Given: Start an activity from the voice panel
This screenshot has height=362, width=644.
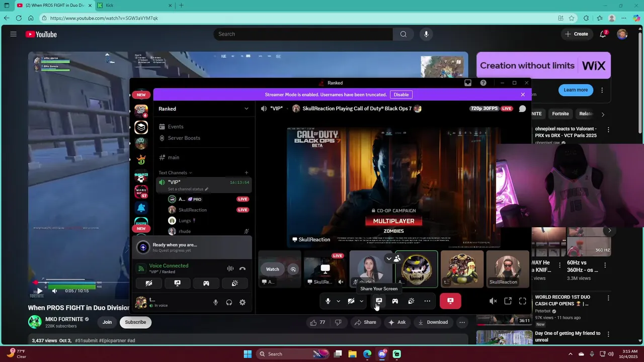Looking at the screenshot, I should [x=206, y=284].
